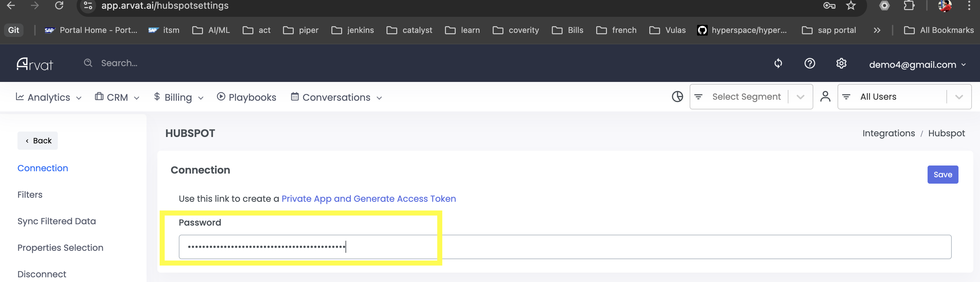980x282 pixels.
Task: Open the french bookmarks folder
Action: (616, 30)
